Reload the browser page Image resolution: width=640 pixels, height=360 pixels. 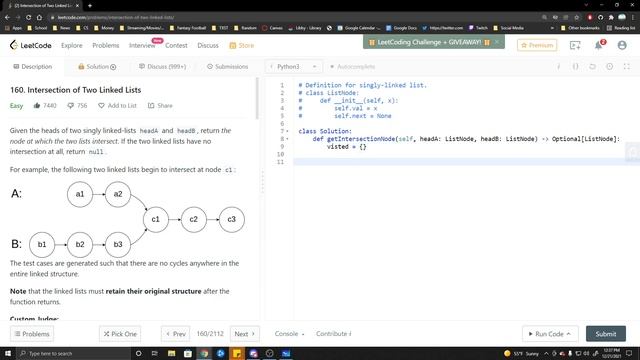click(x=29, y=17)
